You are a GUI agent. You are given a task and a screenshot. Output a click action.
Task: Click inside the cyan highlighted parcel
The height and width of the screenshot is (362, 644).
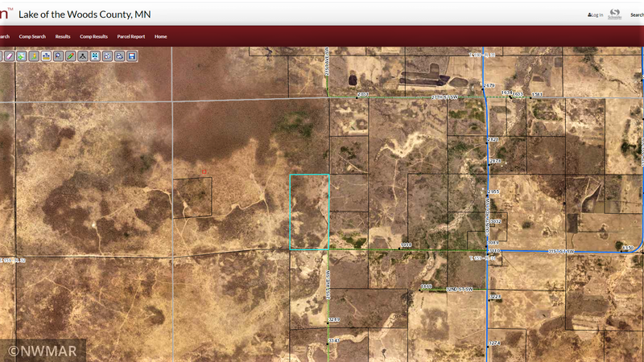(309, 212)
